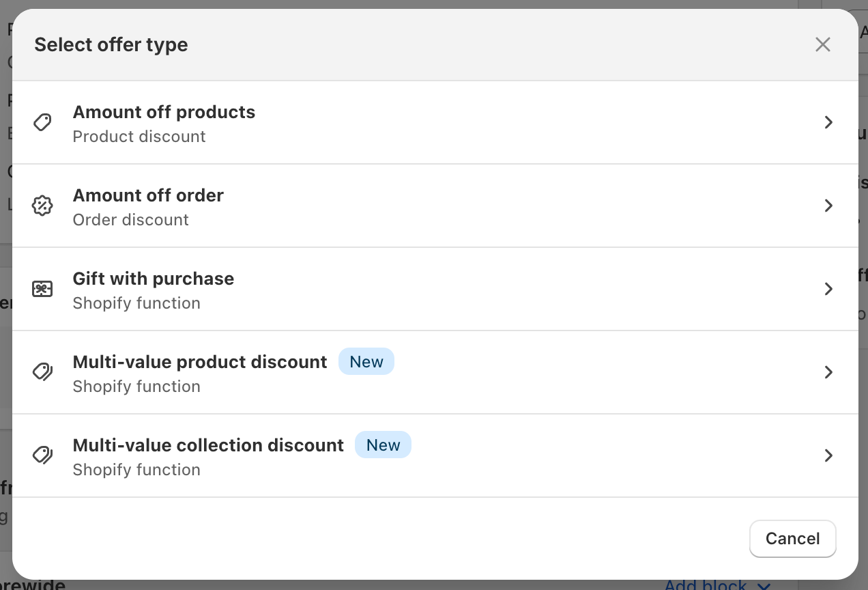Open Amount off order using its right chevron
868x590 pixels.
(828, 206)
